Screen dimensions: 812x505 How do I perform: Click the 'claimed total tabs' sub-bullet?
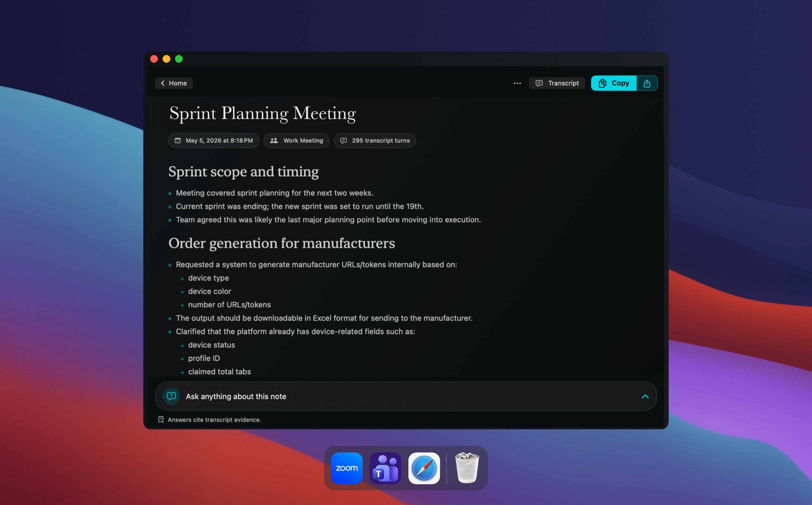[x=219, y=372]
